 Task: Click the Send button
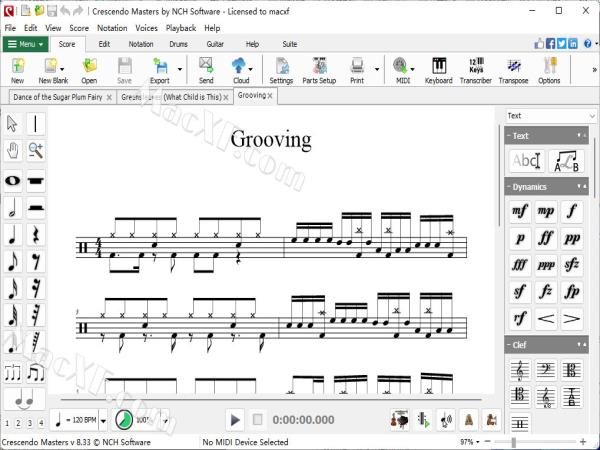[x=206, y=70]
